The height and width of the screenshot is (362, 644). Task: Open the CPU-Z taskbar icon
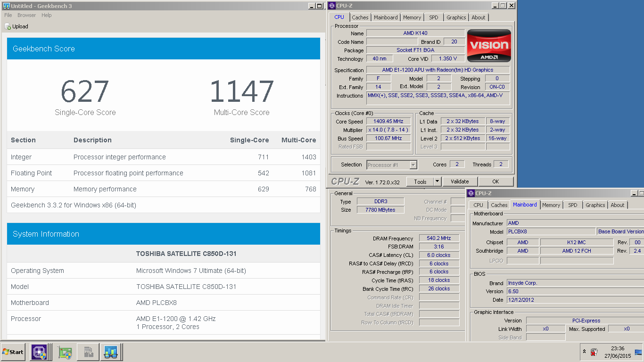39,352
